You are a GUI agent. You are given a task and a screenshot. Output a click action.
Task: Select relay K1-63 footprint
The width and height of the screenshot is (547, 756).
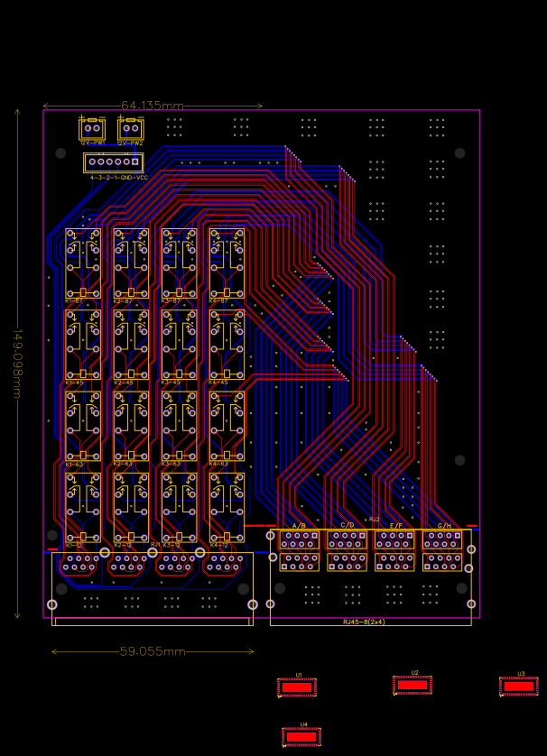coord(83,426)
